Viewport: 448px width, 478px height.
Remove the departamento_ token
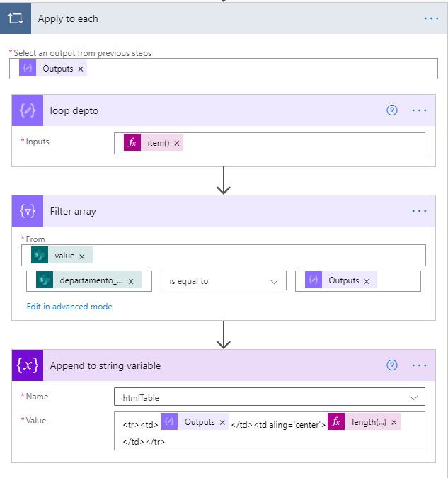[x=131, y=281]
